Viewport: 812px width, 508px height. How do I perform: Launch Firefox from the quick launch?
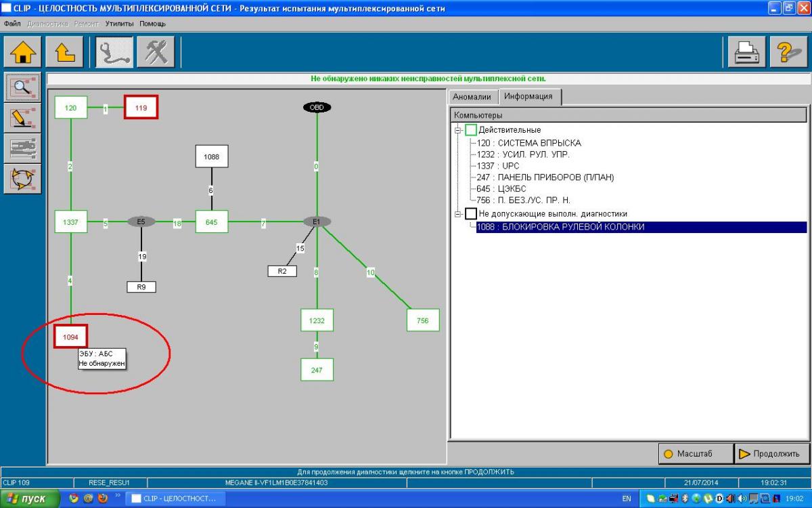pyautogui.click(x=103, y=499)
